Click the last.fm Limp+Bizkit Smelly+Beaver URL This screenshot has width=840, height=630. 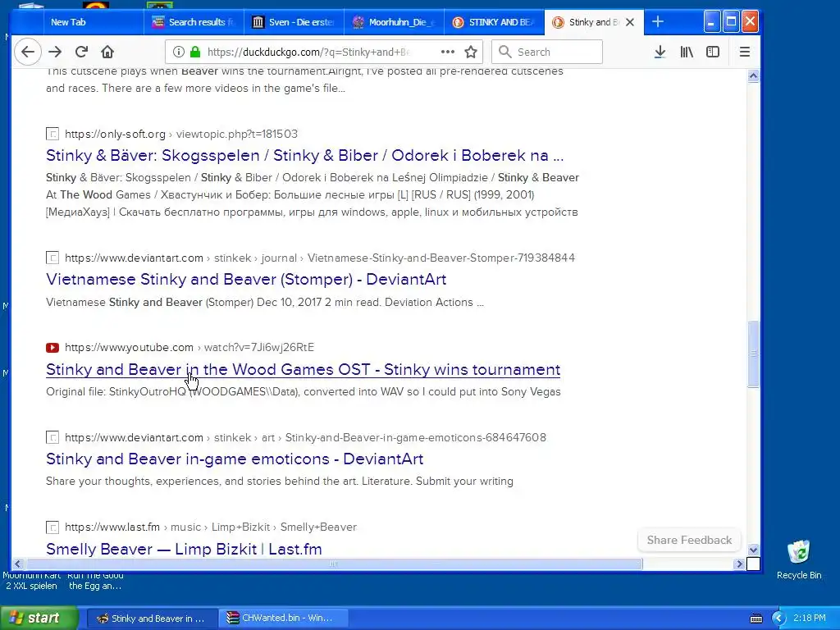pyautogui.click(x=211, y=527)
